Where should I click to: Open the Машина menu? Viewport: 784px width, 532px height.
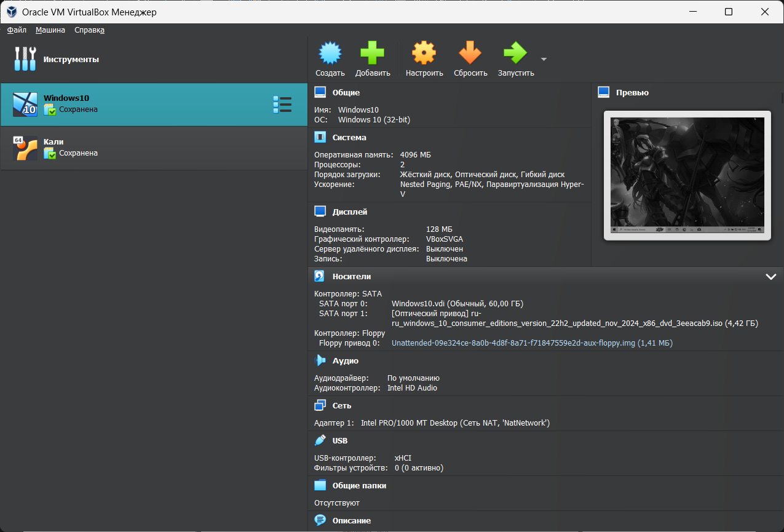[x=50, y=30]
